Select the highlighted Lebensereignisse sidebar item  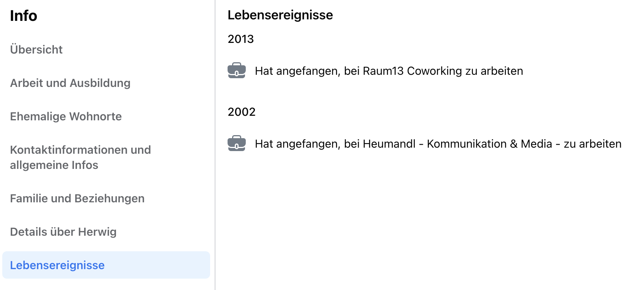(x=106, y=265)
